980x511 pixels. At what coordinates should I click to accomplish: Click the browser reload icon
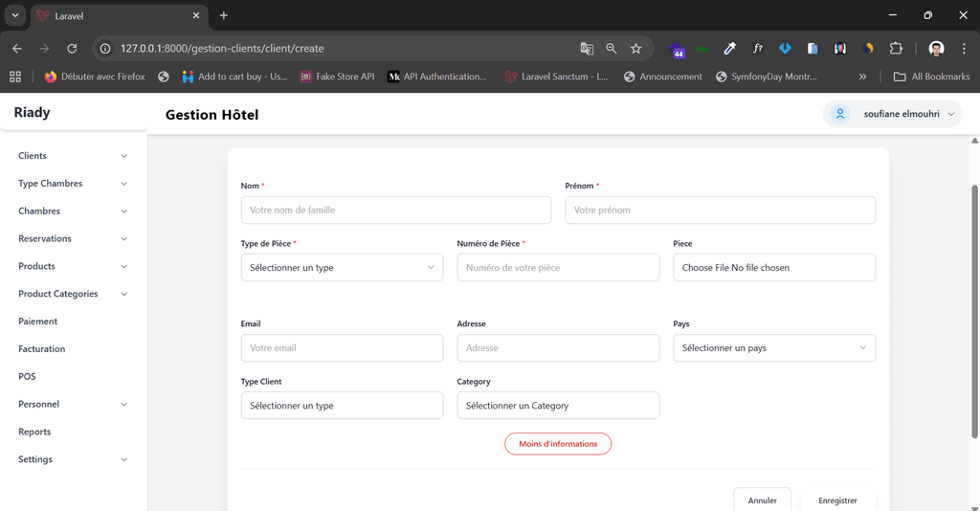coord(72,48)
